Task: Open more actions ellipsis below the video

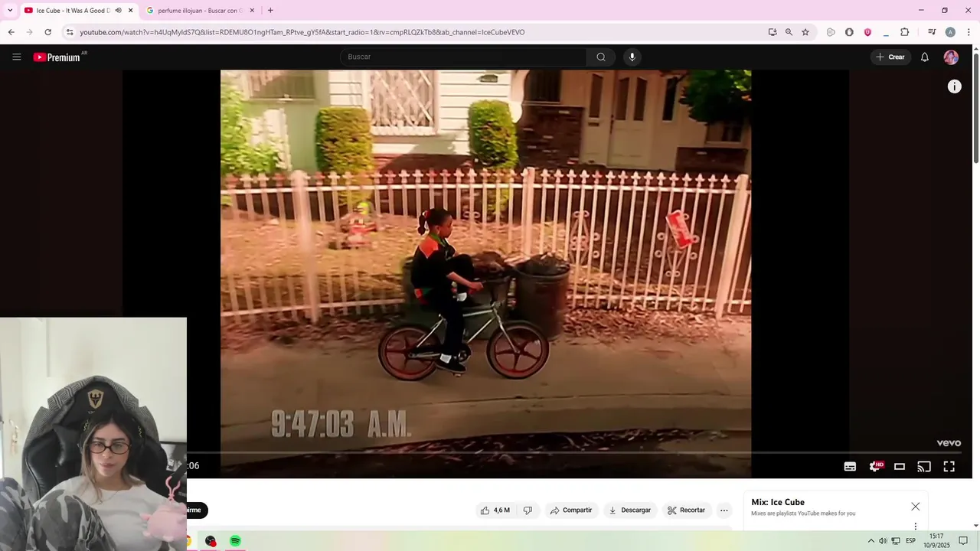Action: click(724, 510)
